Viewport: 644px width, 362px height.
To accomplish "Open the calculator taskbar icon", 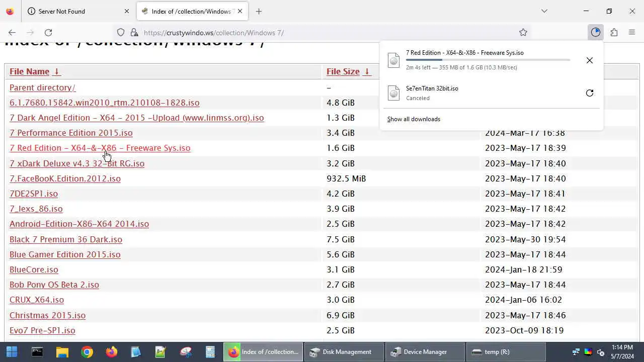I will [x=210, y=351].
